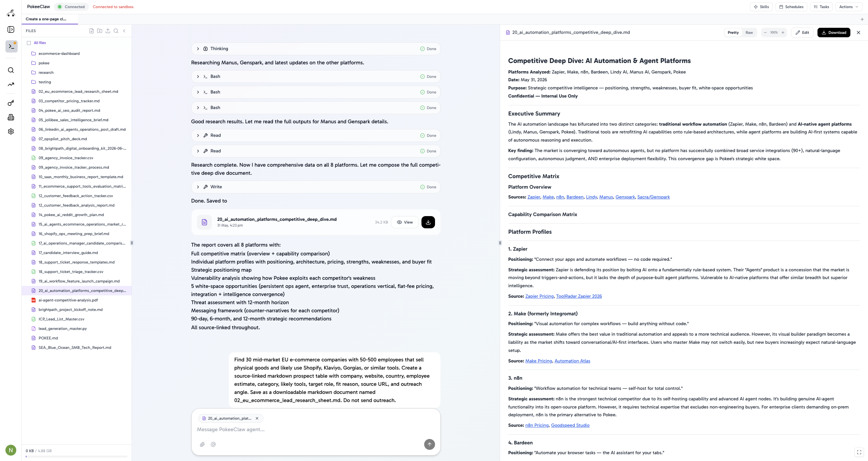Open the n8n Pricing source link
This screenshot has width=868, height=461.
pyautogui.click(x=537, y=425)
